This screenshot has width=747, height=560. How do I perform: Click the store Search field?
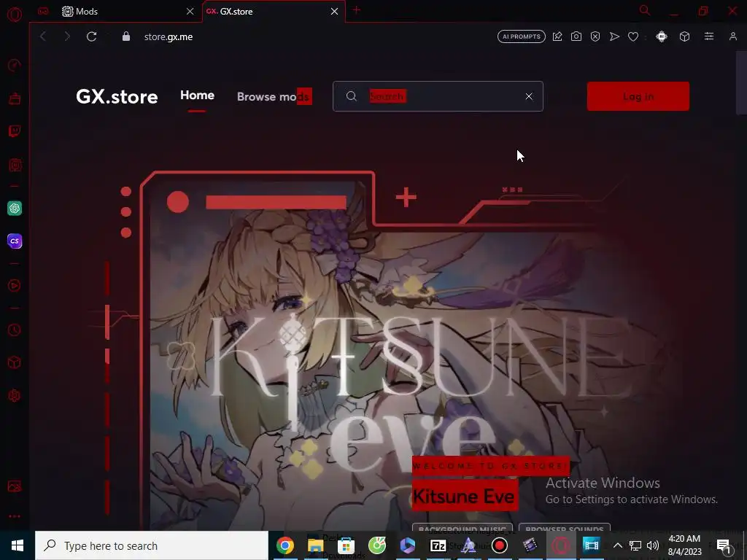(438, 96)
